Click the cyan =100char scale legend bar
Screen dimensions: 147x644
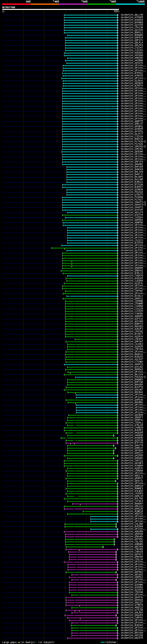click(x=103, y=642)
